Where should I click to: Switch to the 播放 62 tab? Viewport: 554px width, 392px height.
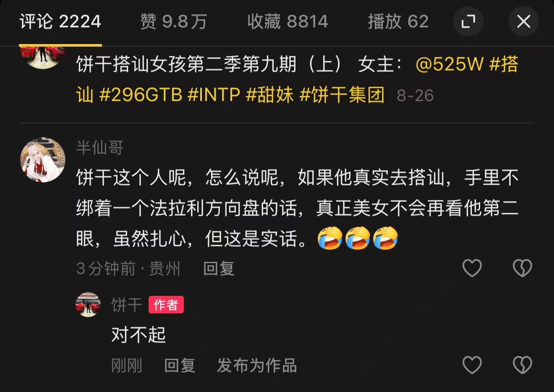(x=398, y=21)
